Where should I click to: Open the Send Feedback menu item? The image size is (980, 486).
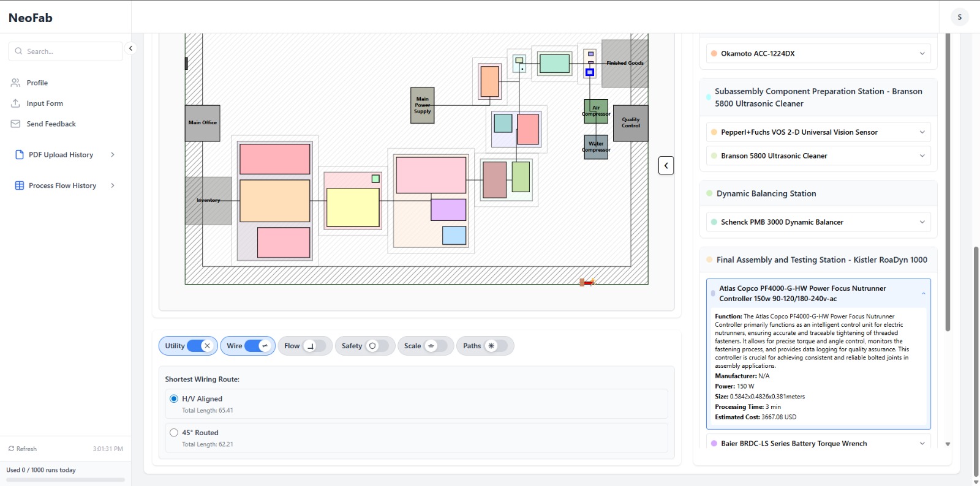click(x=51, y=124)
